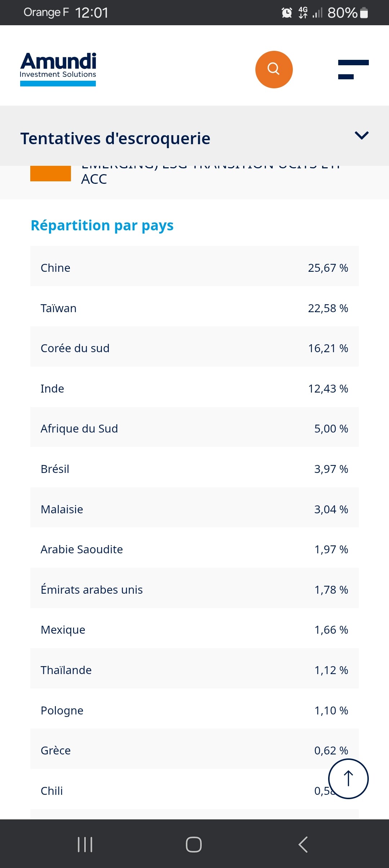Tap the battery indicator in status bar
The height and width of the screenshot is (868, 389).
[364, 13]
